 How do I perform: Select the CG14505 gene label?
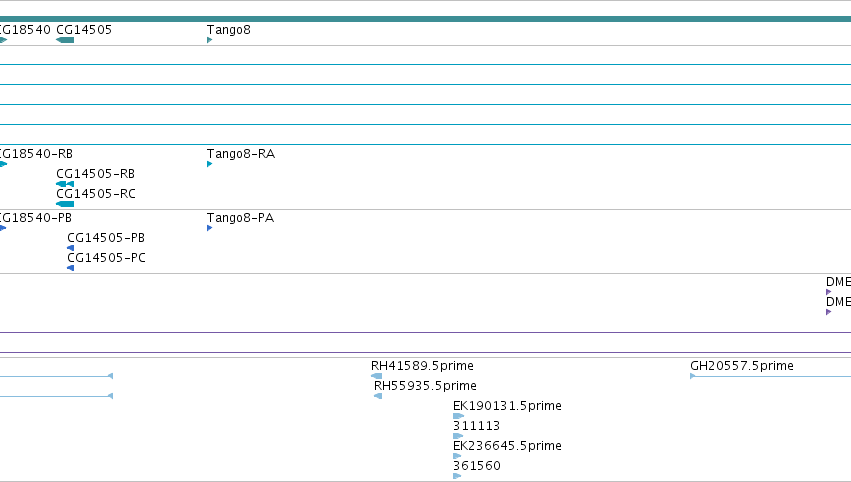[84, 30]
